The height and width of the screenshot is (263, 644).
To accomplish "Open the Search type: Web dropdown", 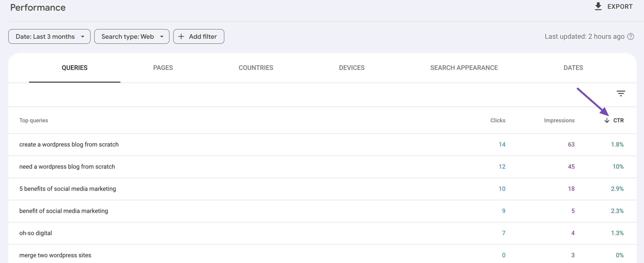I will tap(132, 37).
